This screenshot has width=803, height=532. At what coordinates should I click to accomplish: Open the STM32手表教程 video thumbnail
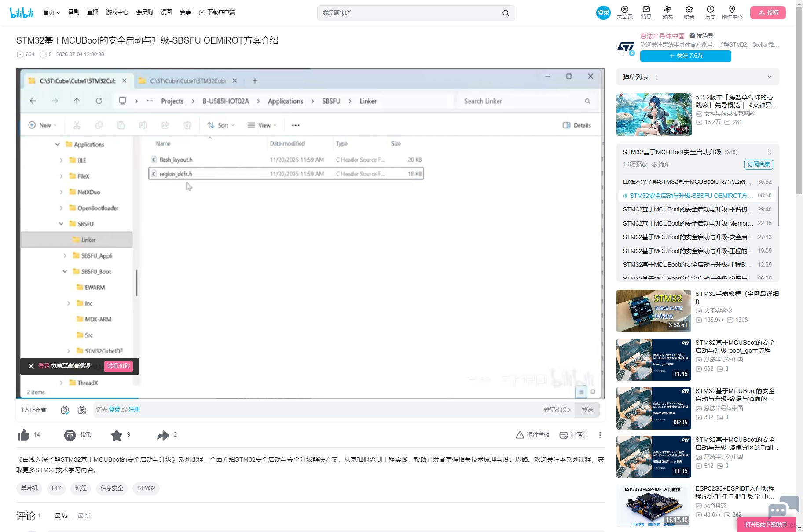coord(654,311)
